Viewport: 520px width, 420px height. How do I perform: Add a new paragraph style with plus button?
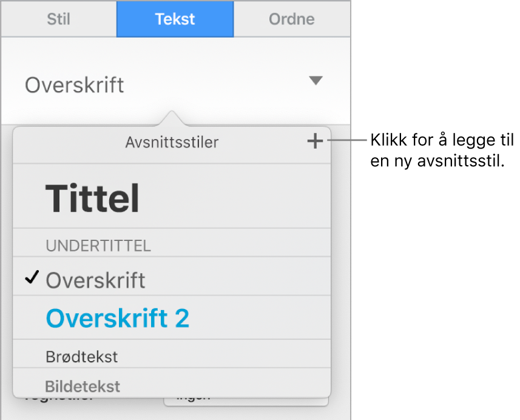pyautogui.click(x=314, y=142)
